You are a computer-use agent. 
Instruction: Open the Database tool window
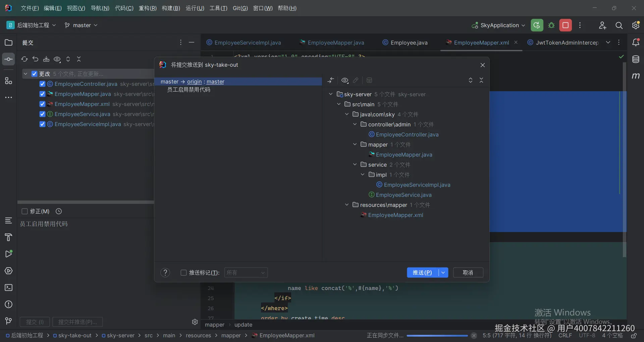(x=636, y=59)
